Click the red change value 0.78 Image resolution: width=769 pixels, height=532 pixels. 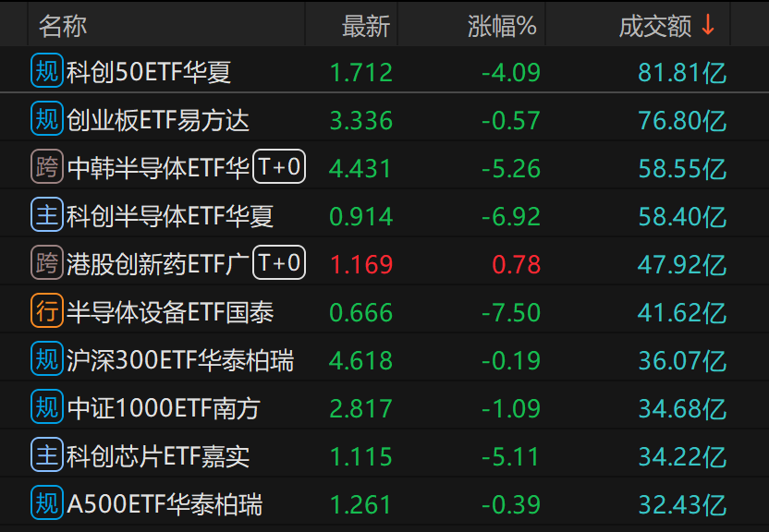coord(517,264)
